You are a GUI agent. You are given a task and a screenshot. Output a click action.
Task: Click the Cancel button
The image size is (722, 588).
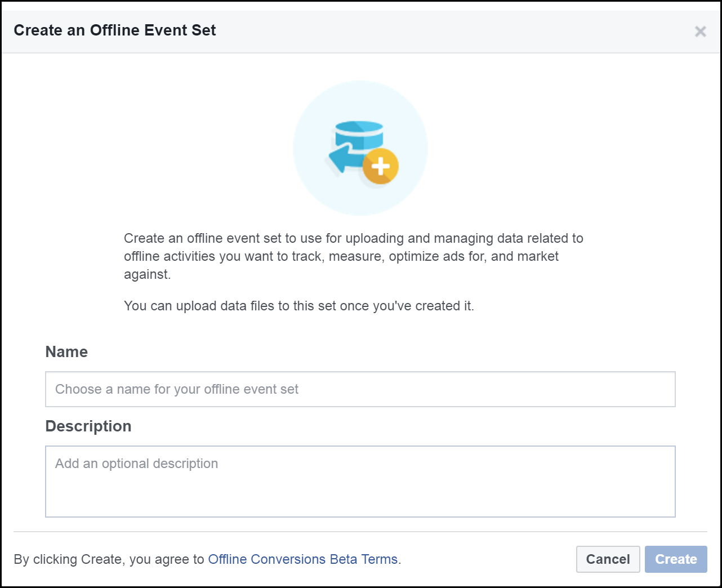coord(608,559)
